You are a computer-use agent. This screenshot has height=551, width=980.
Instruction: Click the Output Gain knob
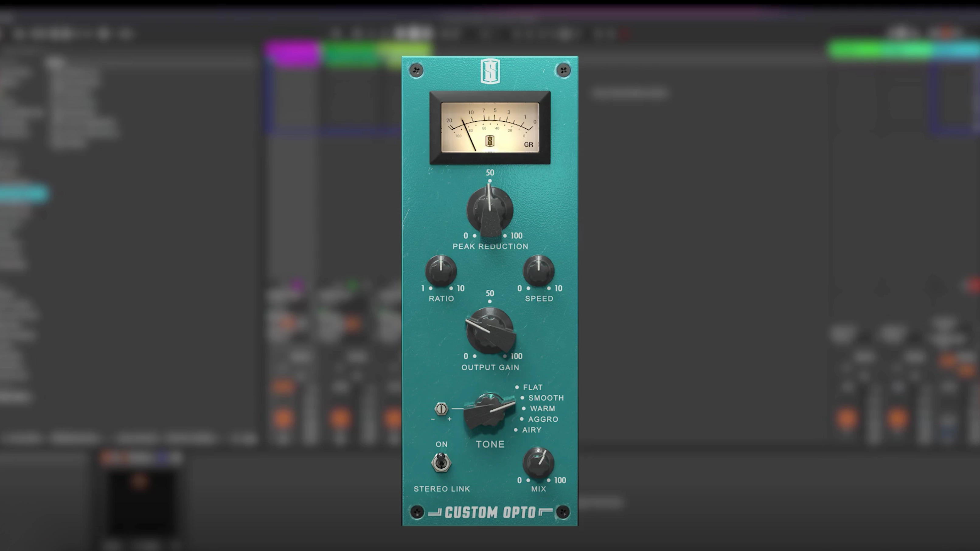point(490,331)
